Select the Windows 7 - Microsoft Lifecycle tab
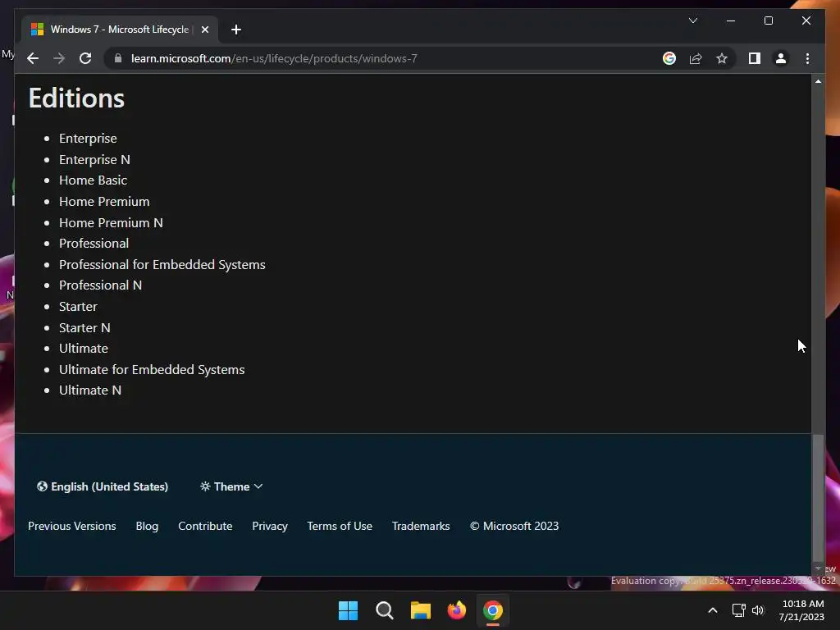Image resolution: width=840 pixels, height=630 pixels. (x=119, y=30)
